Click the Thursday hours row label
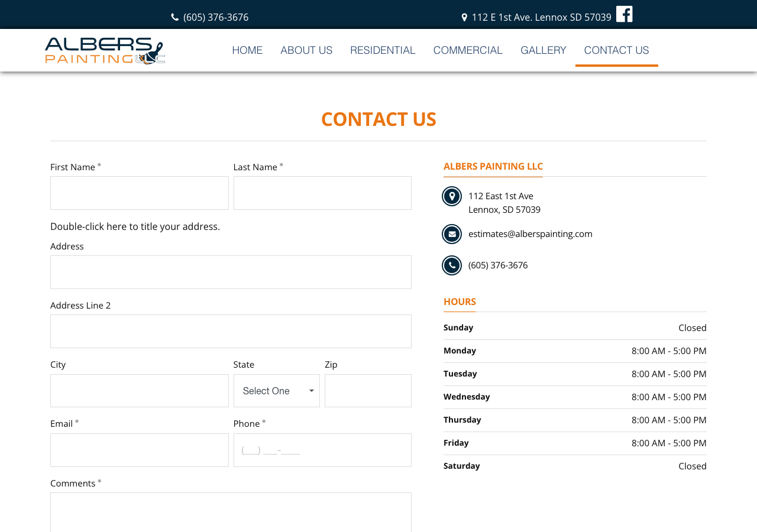 462,420
